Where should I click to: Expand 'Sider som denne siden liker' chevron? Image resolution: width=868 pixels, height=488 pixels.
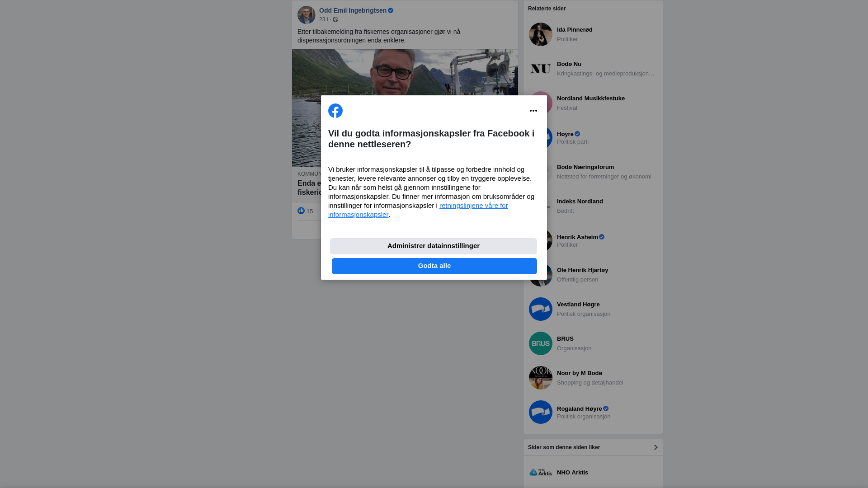tap(656, 447)
